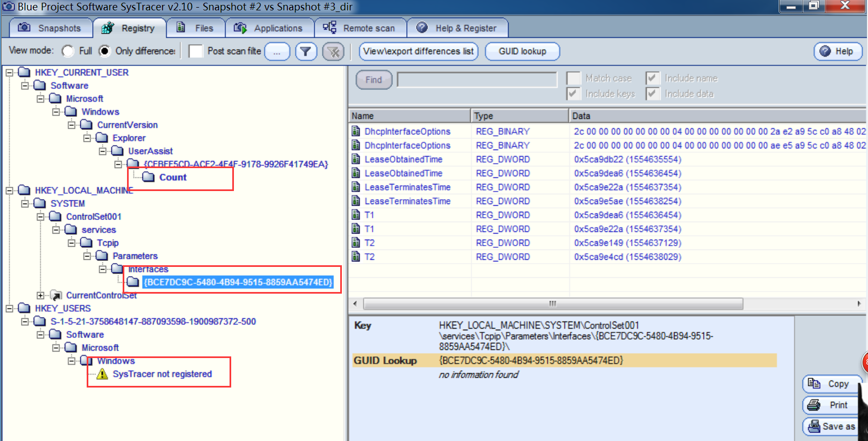Click the Help button at right
The width and height of the screenshot is (868, 441).
coord(838,51)
